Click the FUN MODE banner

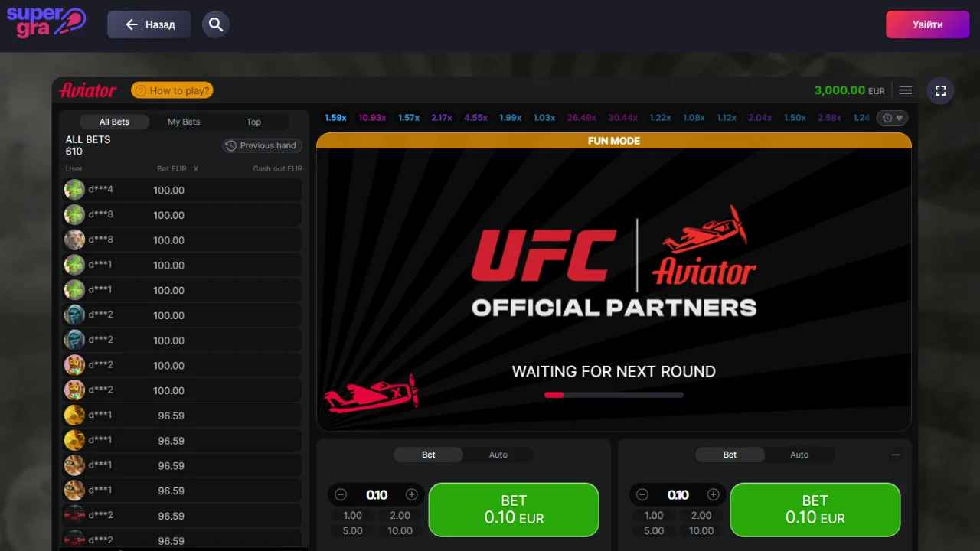tap(614, 141)
